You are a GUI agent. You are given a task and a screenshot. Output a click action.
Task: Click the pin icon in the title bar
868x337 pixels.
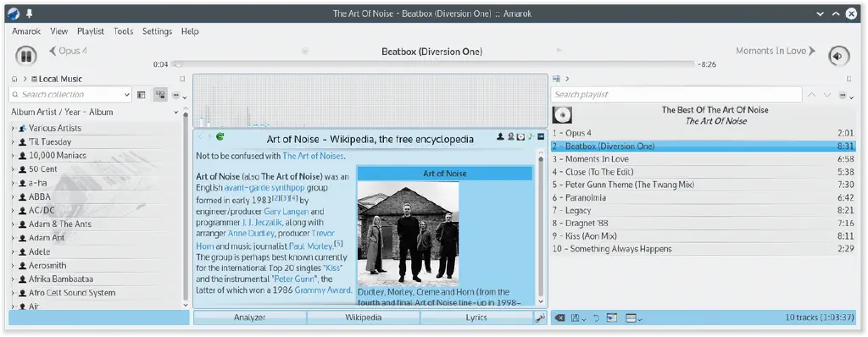(x=30, y=14)
